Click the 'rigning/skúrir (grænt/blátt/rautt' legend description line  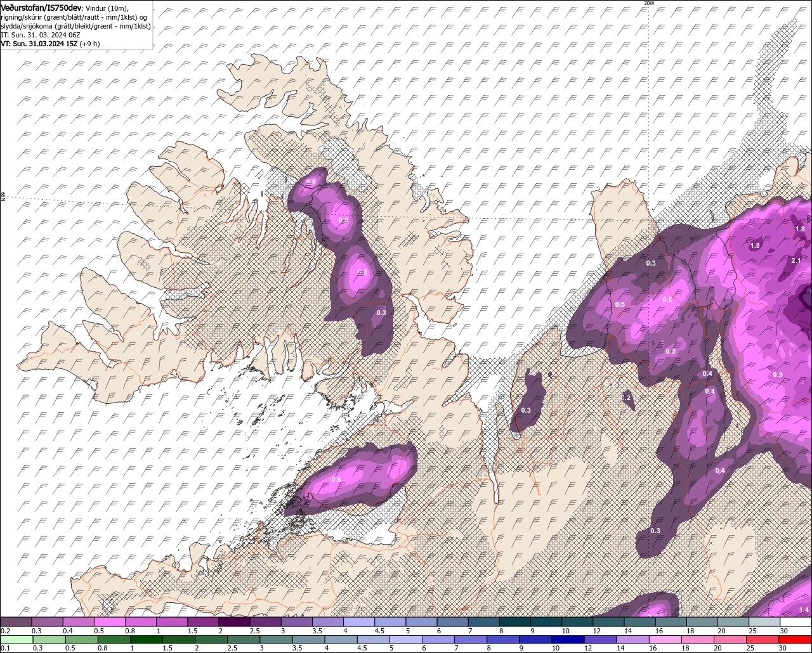(74, 16)
